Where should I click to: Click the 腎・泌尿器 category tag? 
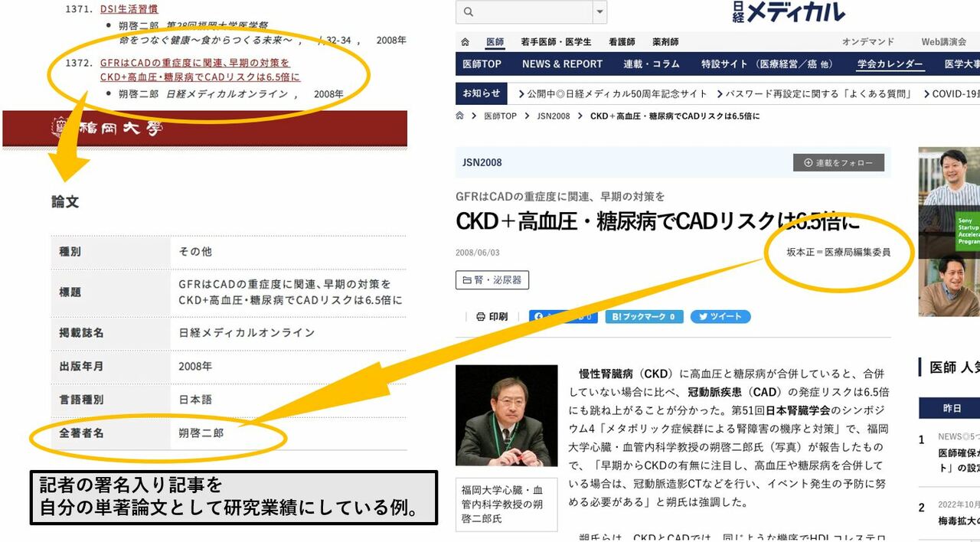tap(492, 280)
